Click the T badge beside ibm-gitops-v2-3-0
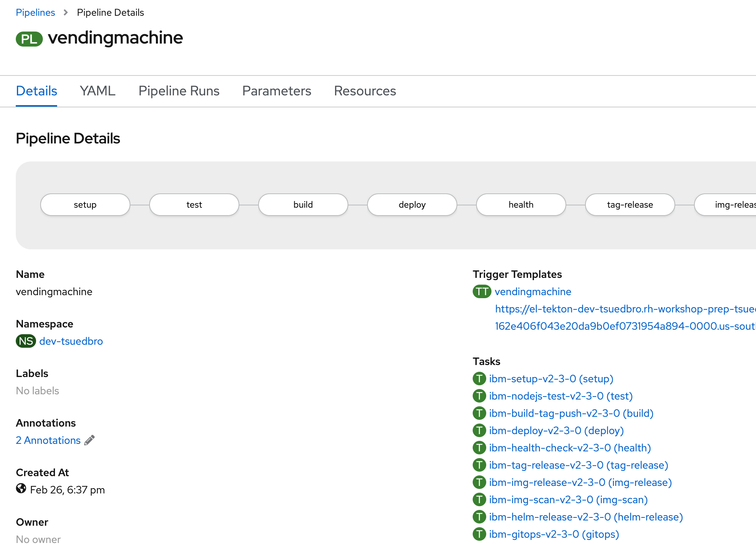Viewport: 756px width, 549px height. [479, 534]
